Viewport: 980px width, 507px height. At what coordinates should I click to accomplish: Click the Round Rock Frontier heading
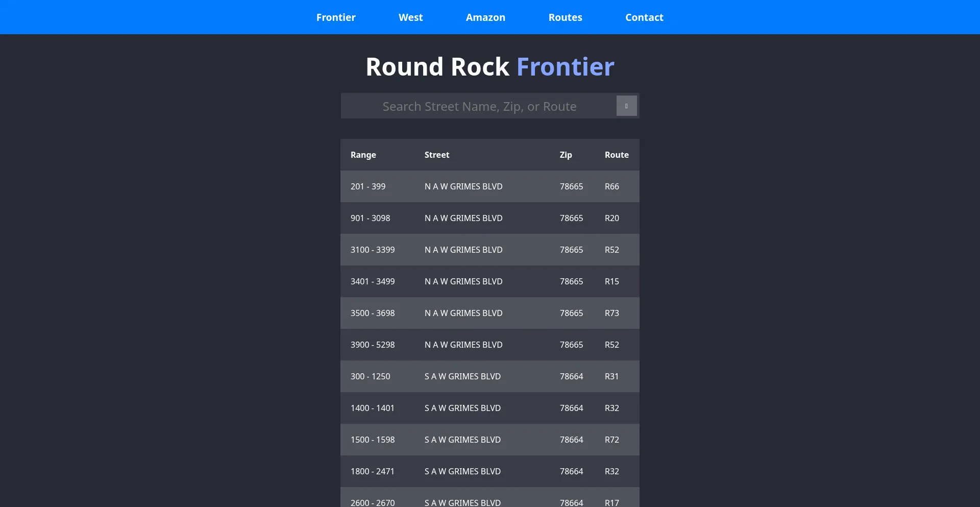pyautogui.click(x=490, y=67)
